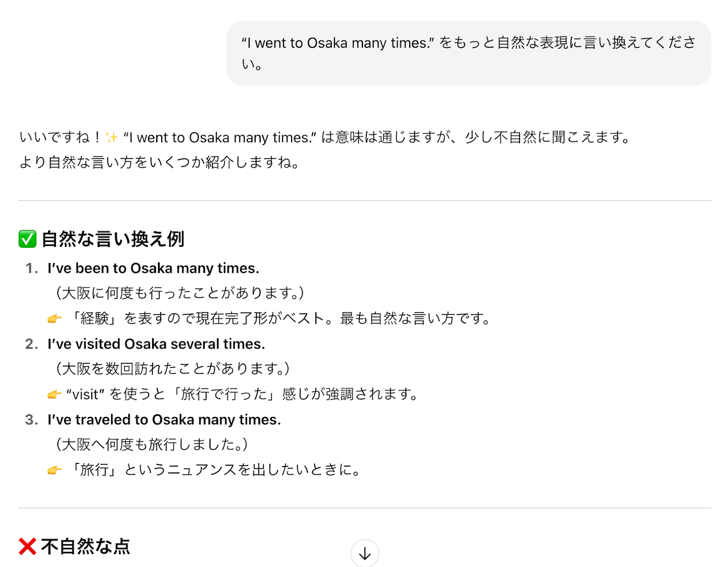Click the line より自然な言い方をいくつか紹介しますね
This screenshot has width=728, height=567.
click(x=159, y=162)
